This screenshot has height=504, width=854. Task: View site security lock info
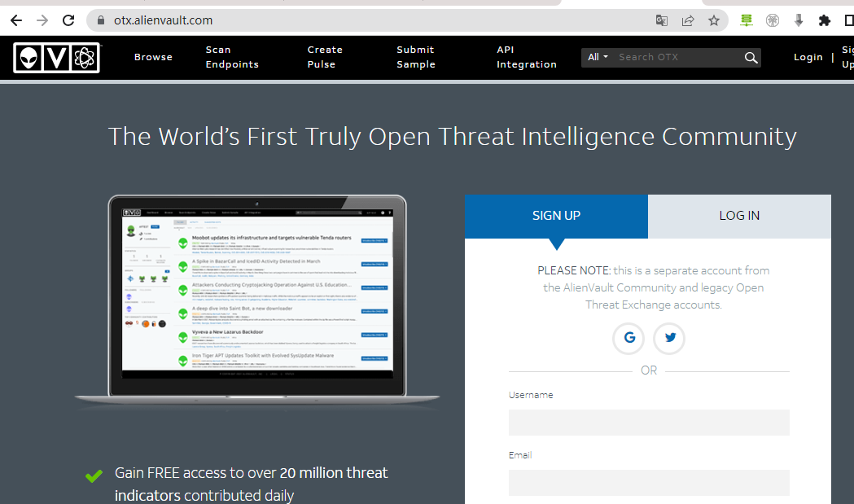(100, 20)
